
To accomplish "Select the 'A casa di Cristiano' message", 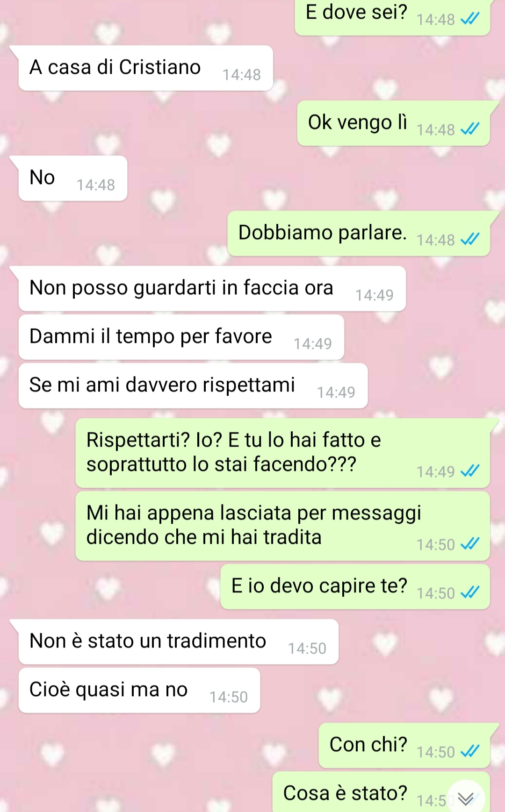I will tap(145, 68).
